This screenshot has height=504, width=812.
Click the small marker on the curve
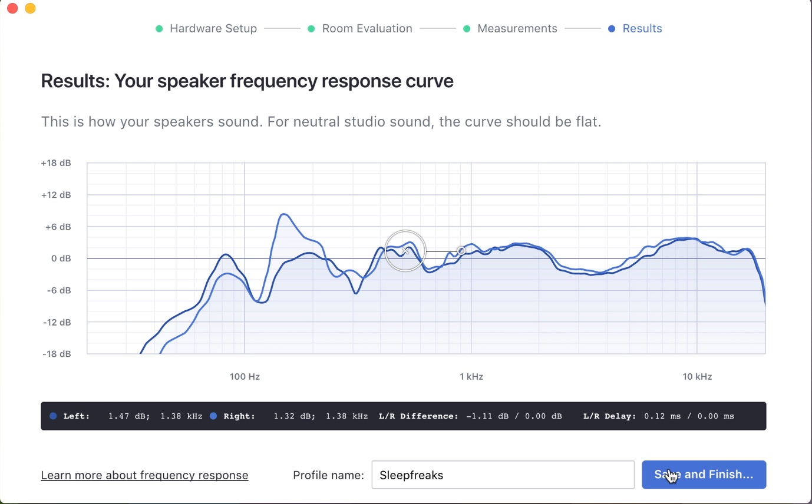coord(461,251)
